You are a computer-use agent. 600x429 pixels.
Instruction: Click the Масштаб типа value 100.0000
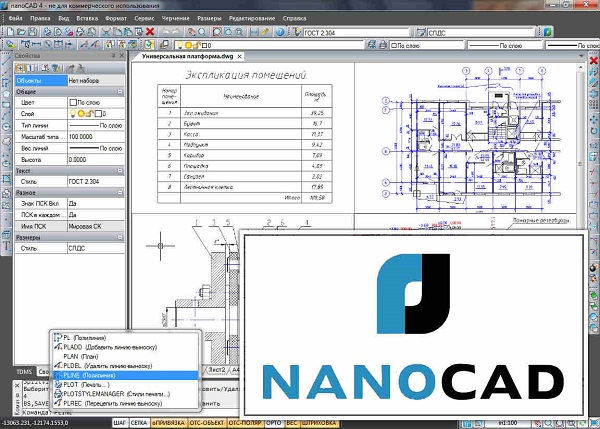click(96, 137)
